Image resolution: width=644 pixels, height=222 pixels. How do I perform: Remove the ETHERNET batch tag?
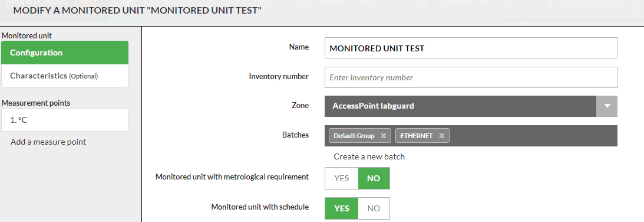[441, 136]
